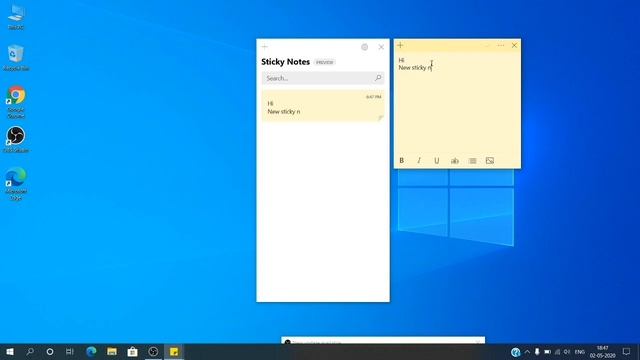This screenshot has height=360, width=640.
Task: Open the Get Help tray icon
Action: pos(516,352)
